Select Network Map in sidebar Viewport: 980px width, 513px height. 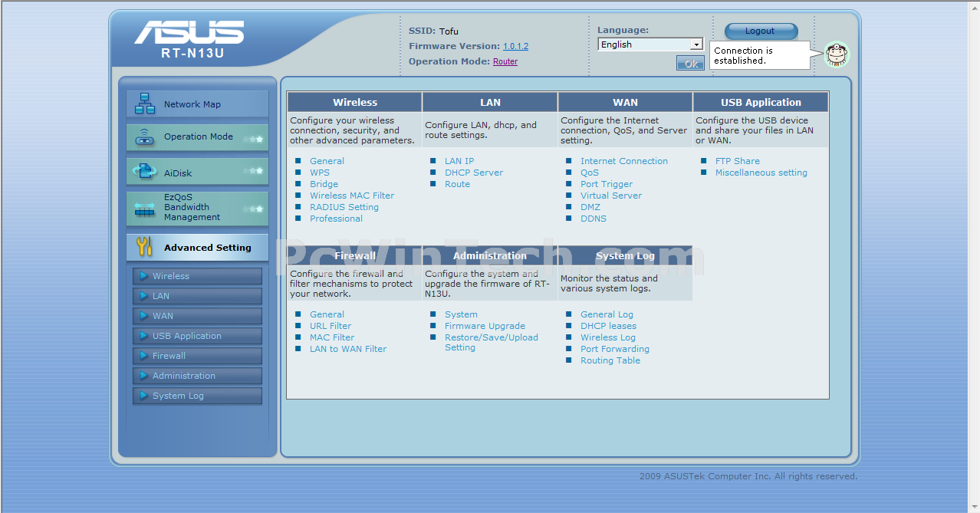click(x=198, y=104)
